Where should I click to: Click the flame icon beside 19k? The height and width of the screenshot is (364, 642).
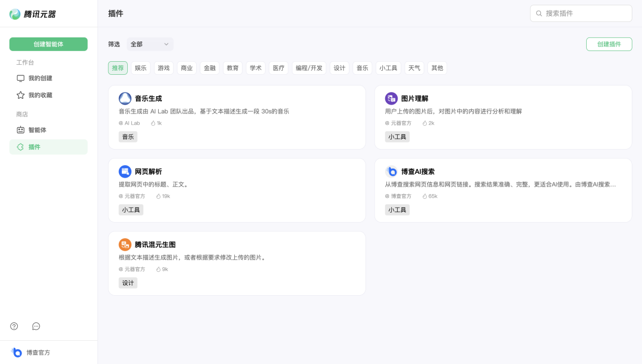click(159, 197)
